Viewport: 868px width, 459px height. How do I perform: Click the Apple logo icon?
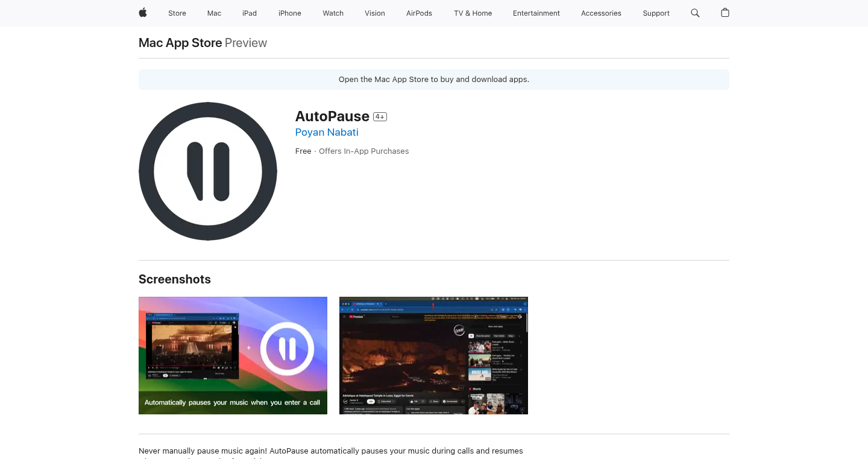pyautogui.click(x=143, y=13)
